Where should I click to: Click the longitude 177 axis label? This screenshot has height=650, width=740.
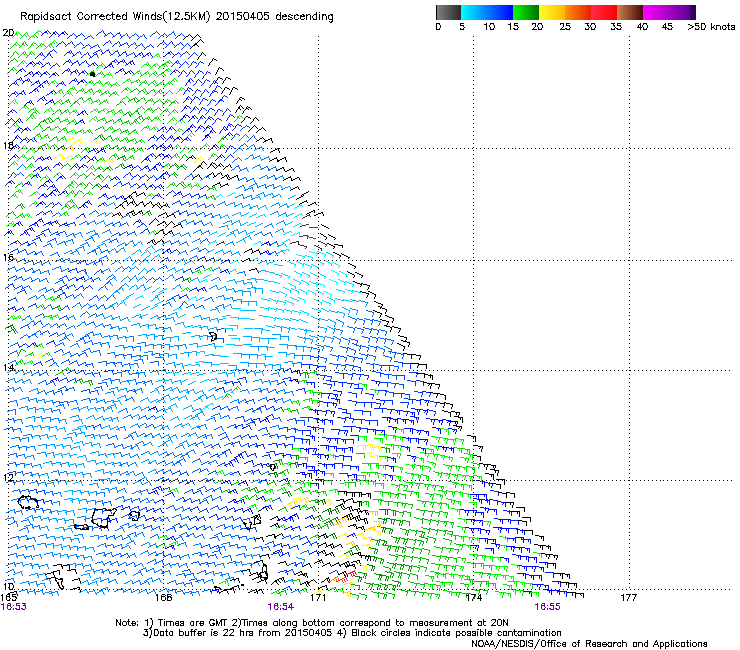click(x=629, y=598)
